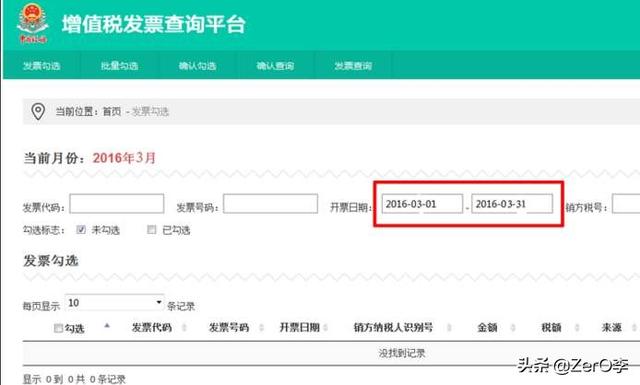Focus the 发票号码 input field
The height and width of the screenshot is (385, 640).
tap(270, 203)
